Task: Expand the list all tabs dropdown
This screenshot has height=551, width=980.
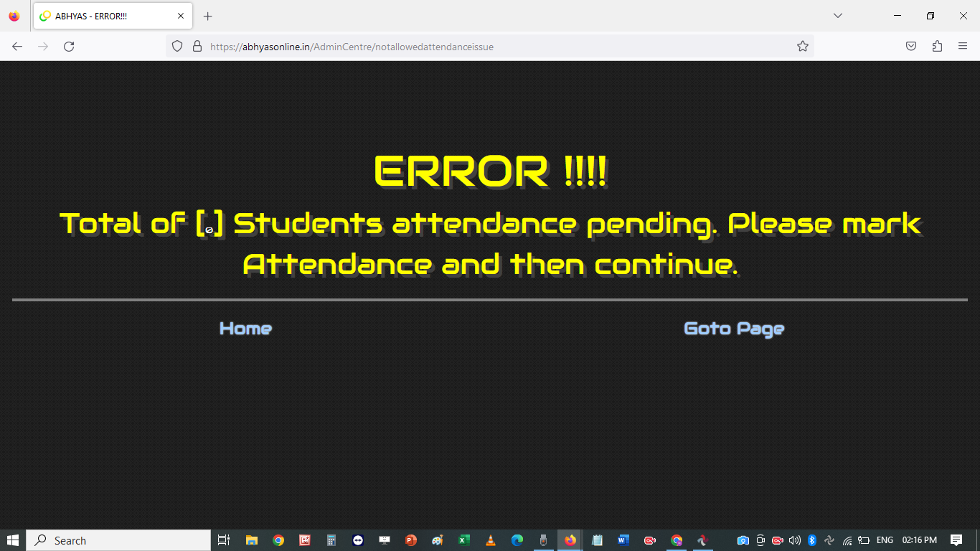Action: [x=837, y=16]
